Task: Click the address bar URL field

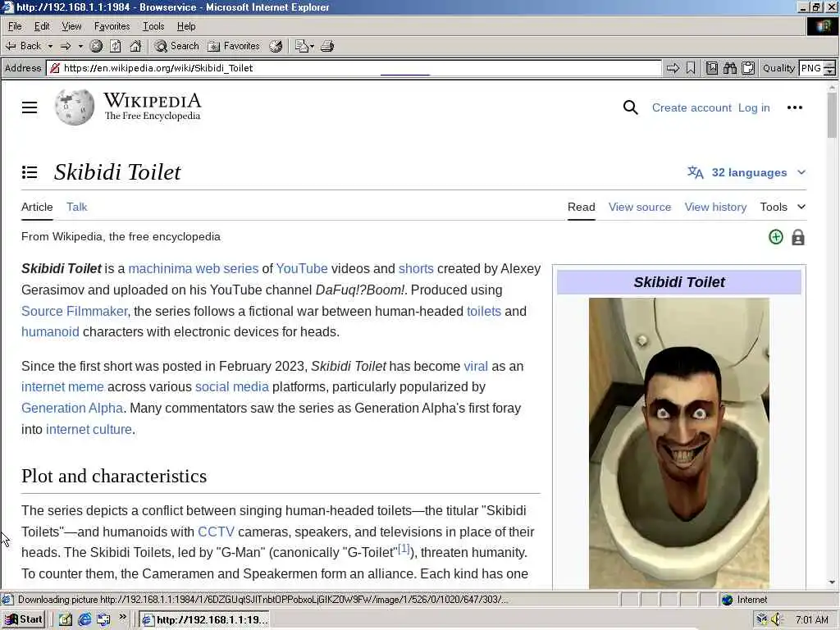Action: click(354, 68)
